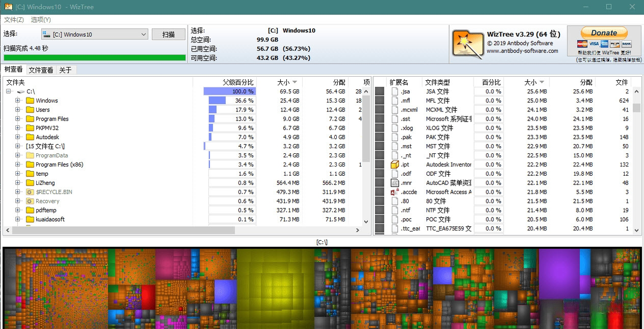Viewport: 644px width, 329px height.
Task: Sort tree by 大小 column header
Action: click(x=279, y=82)
